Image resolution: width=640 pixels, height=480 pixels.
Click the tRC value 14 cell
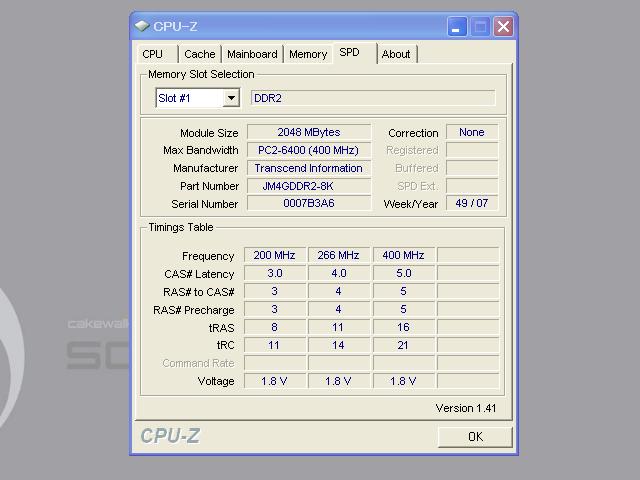[x=339, y=345]
